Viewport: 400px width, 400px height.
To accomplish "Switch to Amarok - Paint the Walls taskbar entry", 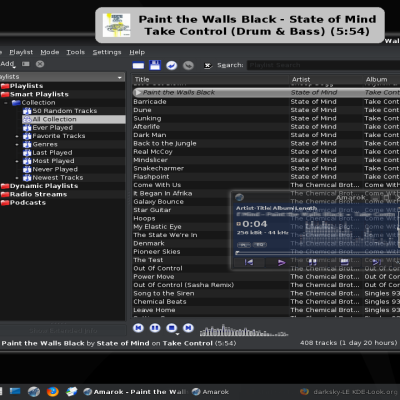I will pos(135,392).
